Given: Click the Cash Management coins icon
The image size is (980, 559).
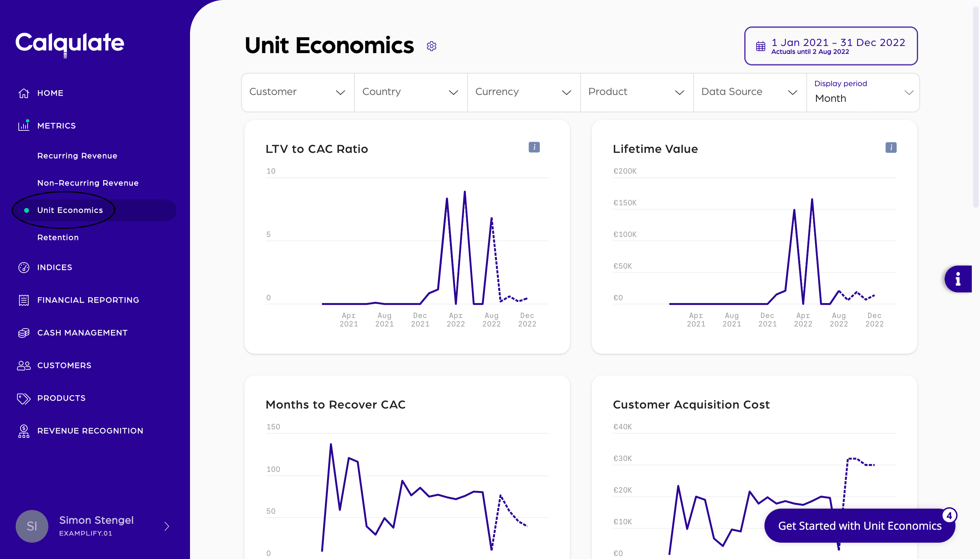Looking at the screenshot, I should (24, 333).
